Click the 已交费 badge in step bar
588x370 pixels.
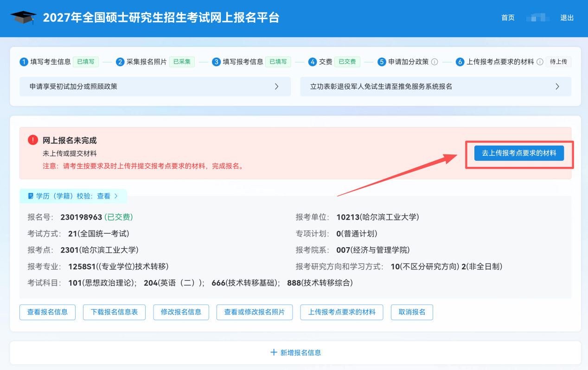tap(347, 62)
